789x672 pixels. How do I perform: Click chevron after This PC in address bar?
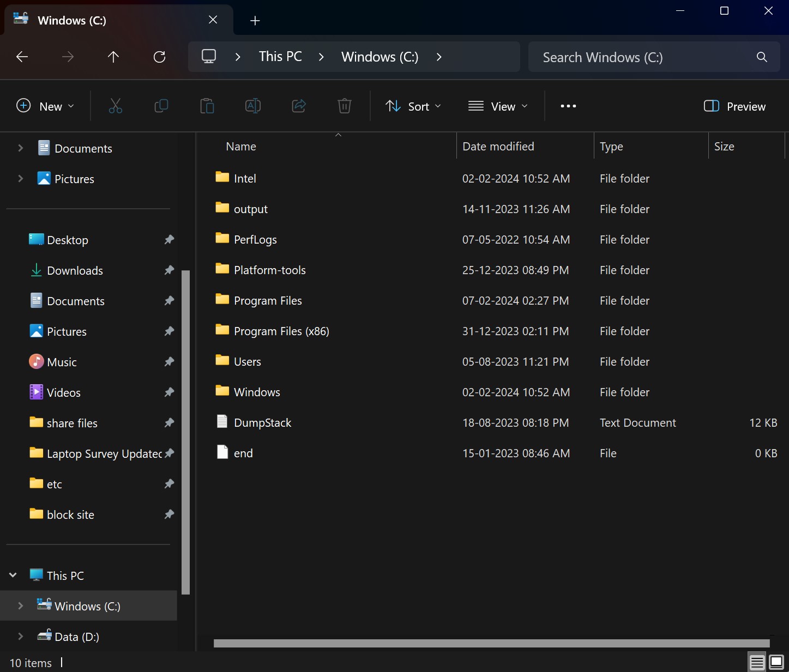pos(321,57)
